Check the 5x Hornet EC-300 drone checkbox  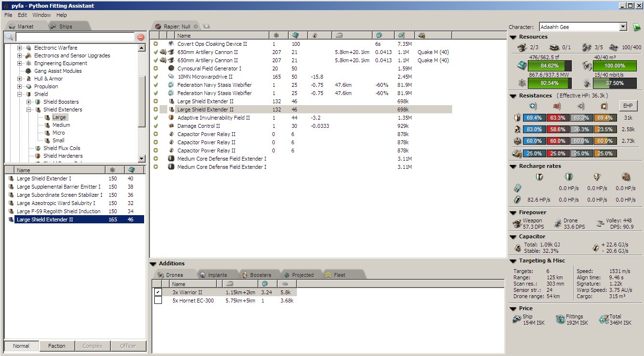click(x=158, y=301)
